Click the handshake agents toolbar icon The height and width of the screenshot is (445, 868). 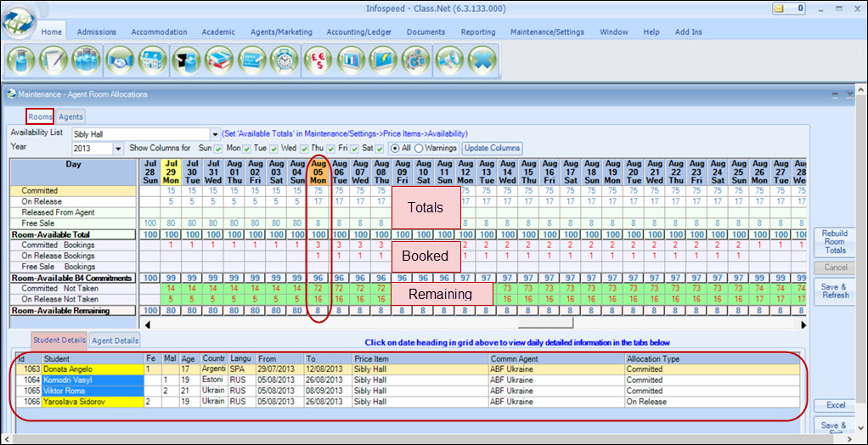pos(121,62)
